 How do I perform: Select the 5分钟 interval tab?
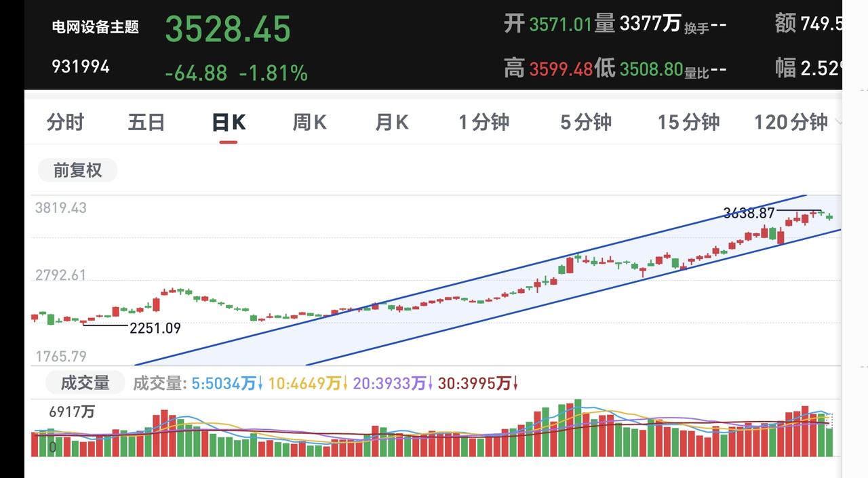click(586, 122)
